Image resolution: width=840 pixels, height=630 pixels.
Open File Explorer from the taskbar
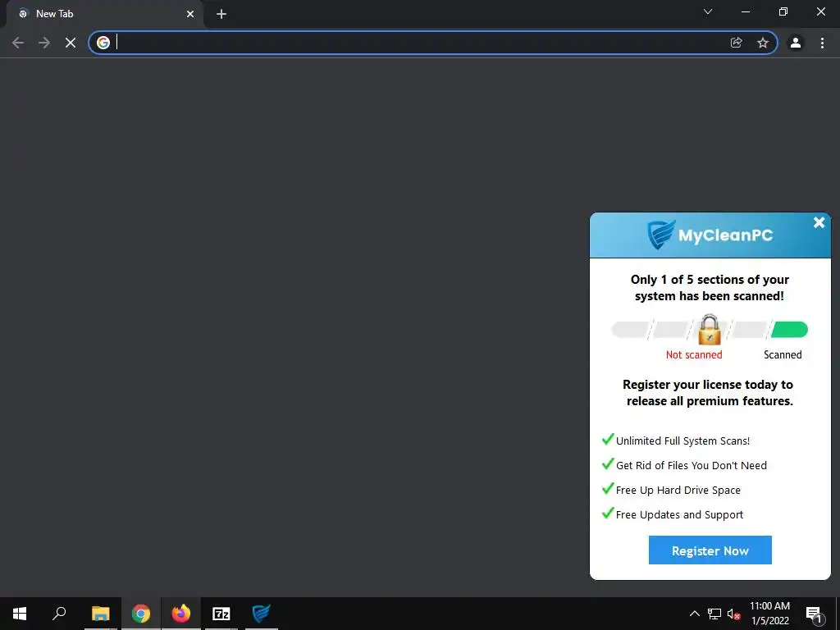coord(100,614)
